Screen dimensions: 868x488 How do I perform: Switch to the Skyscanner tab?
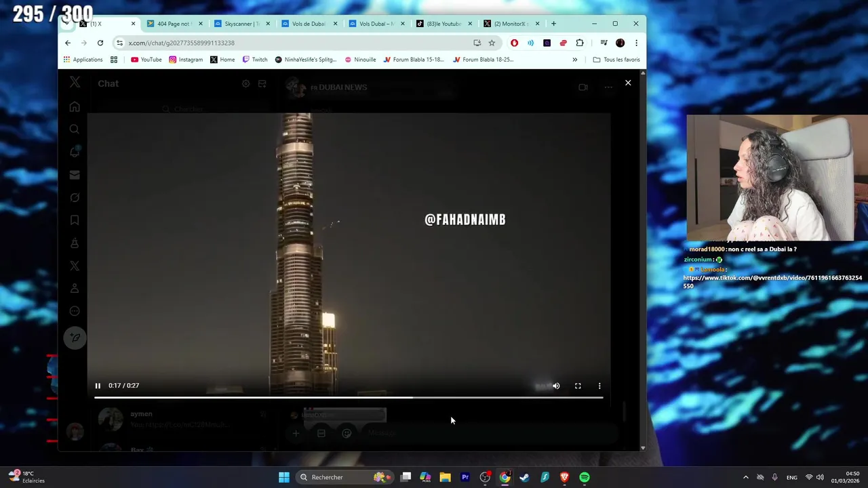pyautogui.click(x=241, y=24)
